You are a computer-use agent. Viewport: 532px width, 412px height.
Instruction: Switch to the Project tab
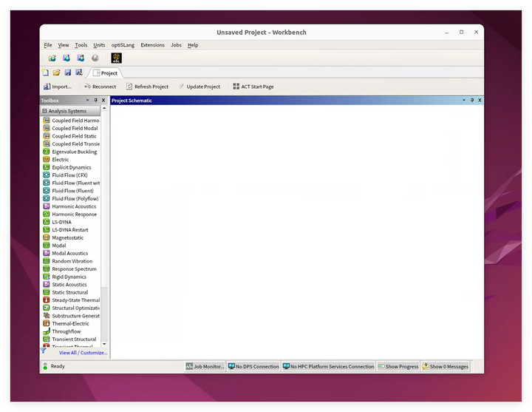(x=105, y=73)
